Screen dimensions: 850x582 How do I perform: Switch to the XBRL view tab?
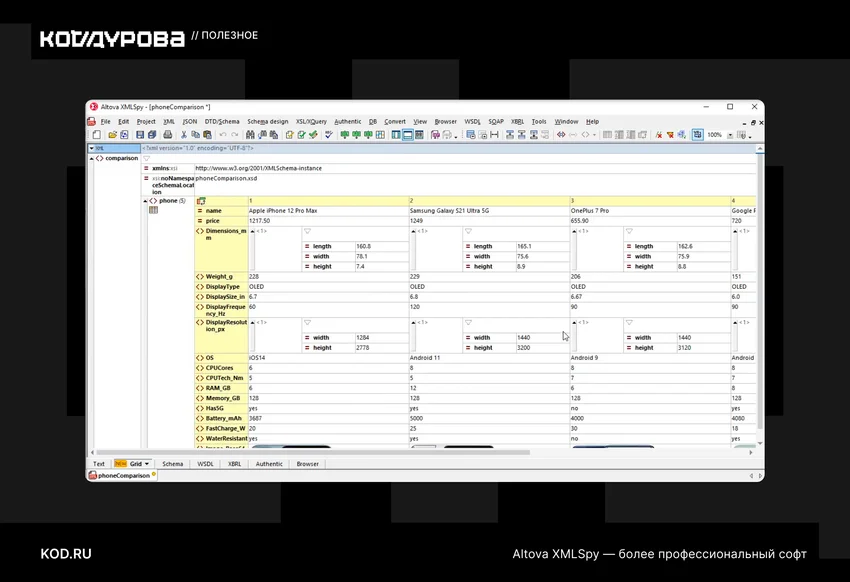[x=234, y=464]
